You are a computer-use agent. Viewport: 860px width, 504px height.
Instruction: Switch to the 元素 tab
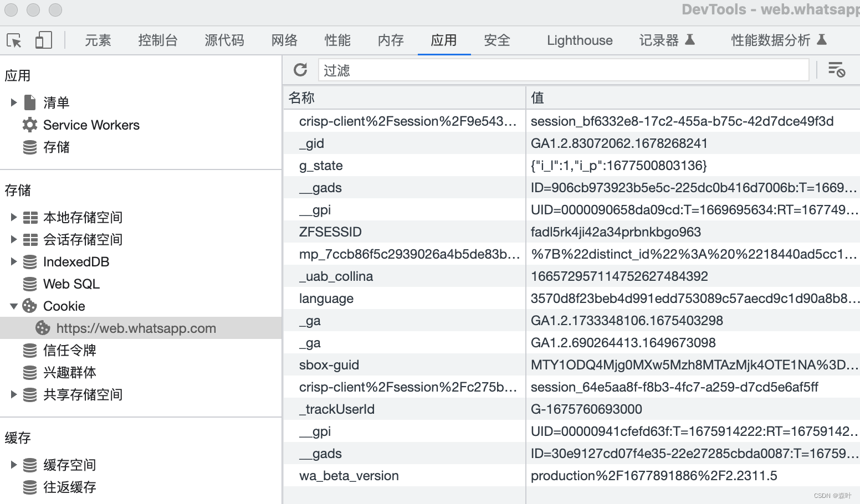pyautogui.click(x=98, y=40)
